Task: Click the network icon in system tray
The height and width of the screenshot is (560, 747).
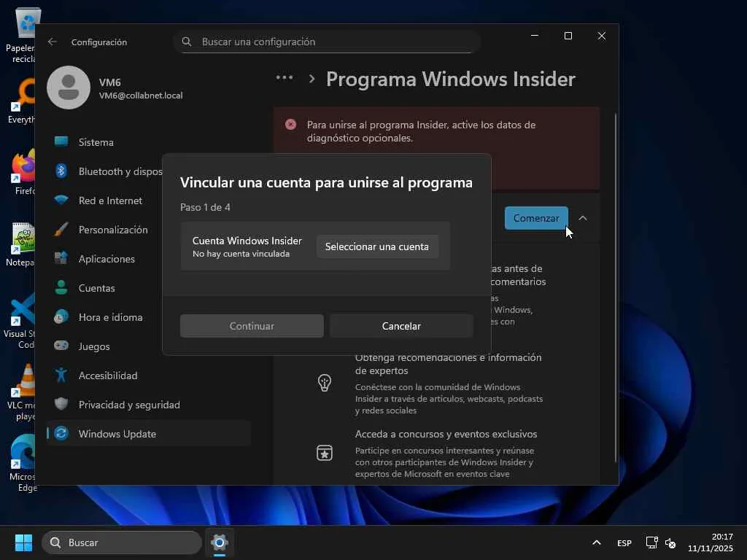Action: (x=651, y=542)
